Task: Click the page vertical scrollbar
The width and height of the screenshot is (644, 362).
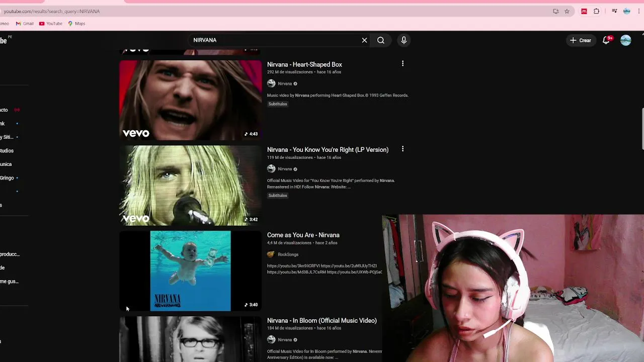Action: coord(642,129)
